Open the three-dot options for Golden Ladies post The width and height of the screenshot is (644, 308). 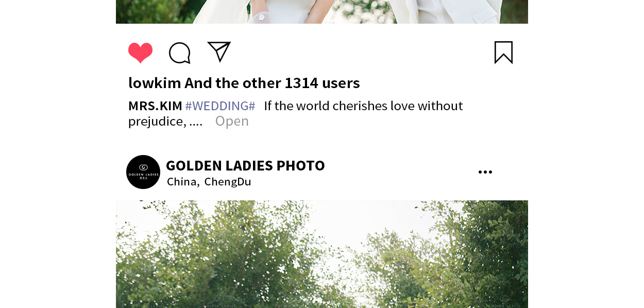pyautogui.click(x=485, y=172)
